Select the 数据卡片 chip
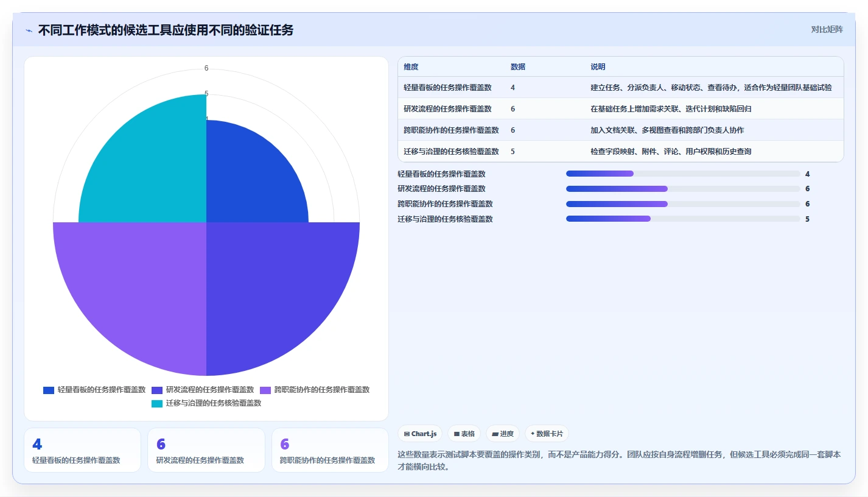The image size is (868, 497). tap(547, 434)
